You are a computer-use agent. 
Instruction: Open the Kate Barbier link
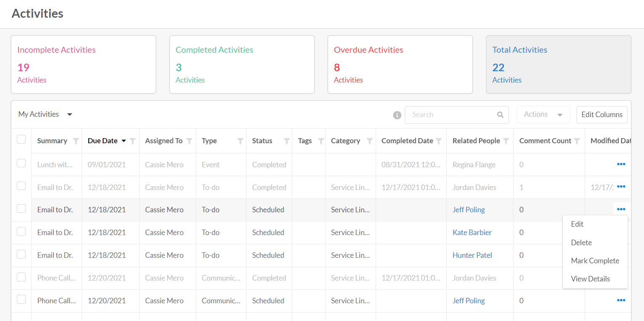tap(472, 233)
